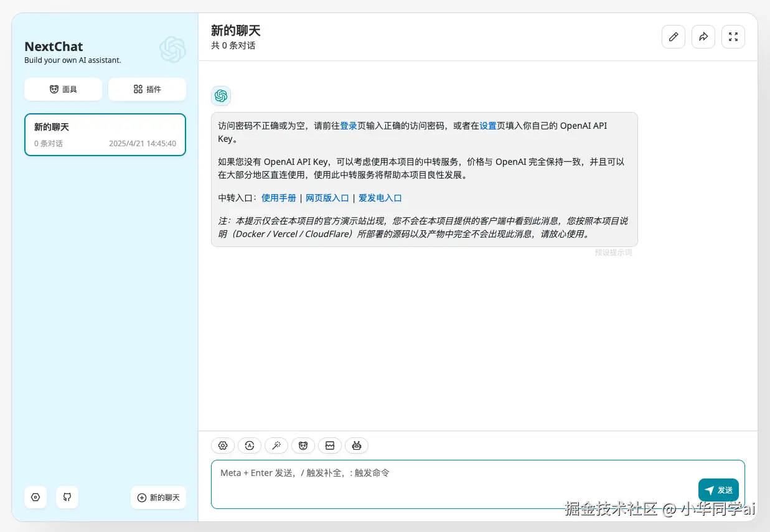Open the rename chat pencil icon
Image resolution: width=770 pixels, height=532 pixels.
(x=673, y=37)
